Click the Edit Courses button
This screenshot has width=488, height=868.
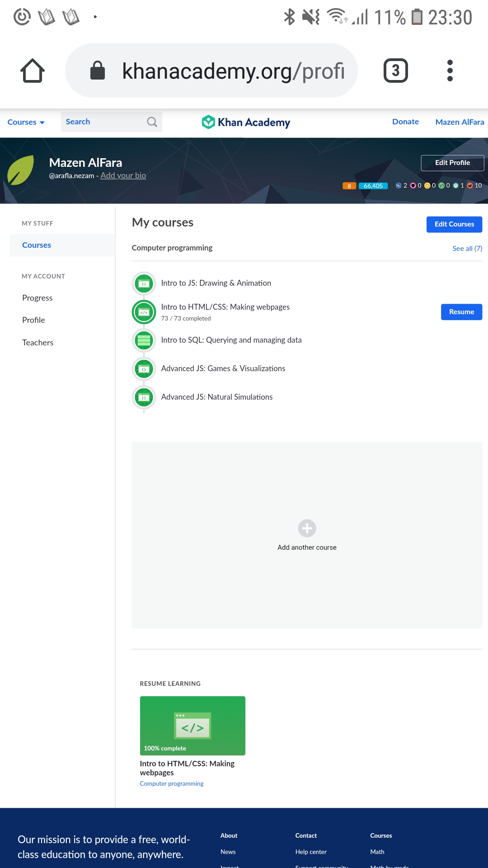coord(454,224)
